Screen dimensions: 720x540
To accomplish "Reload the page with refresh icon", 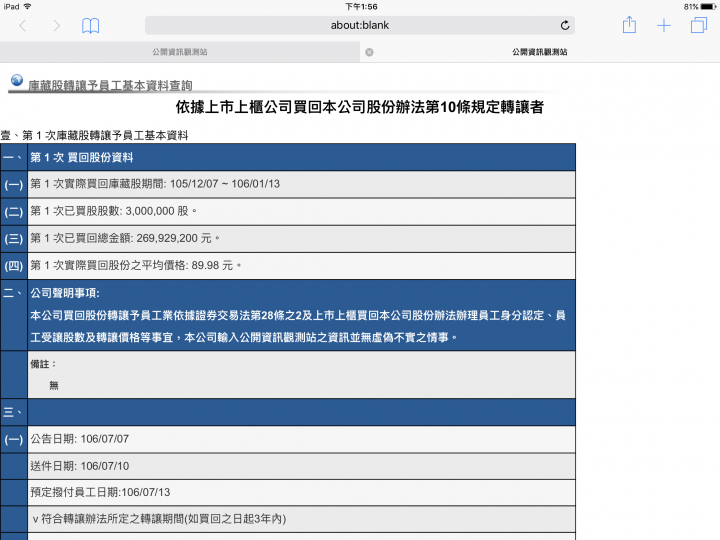I will pos(565,25).
